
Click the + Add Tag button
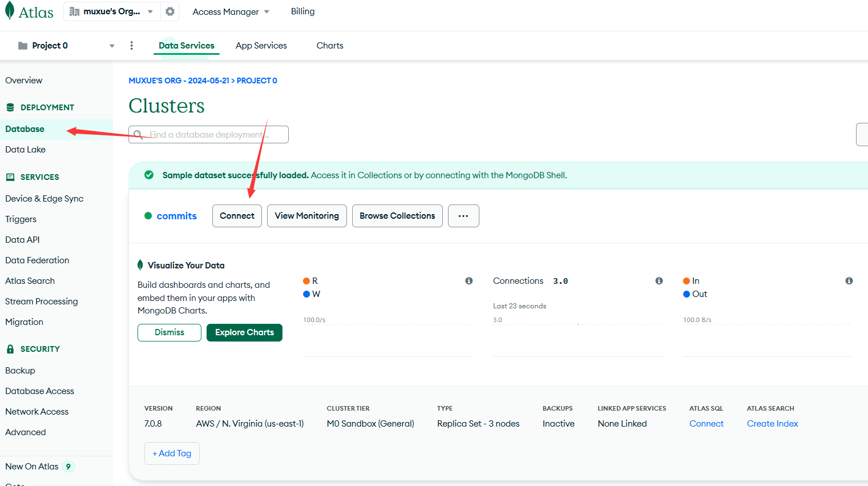tap(172, 453)
